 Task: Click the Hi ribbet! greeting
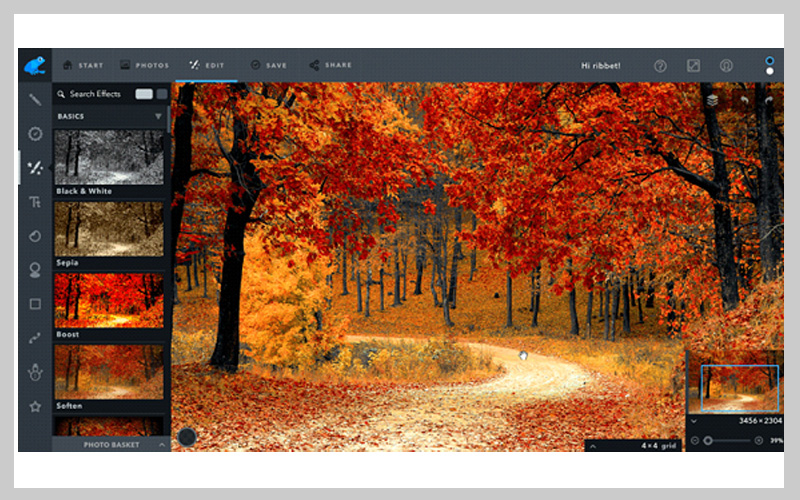pyautogui.click(x=600, y=66)
